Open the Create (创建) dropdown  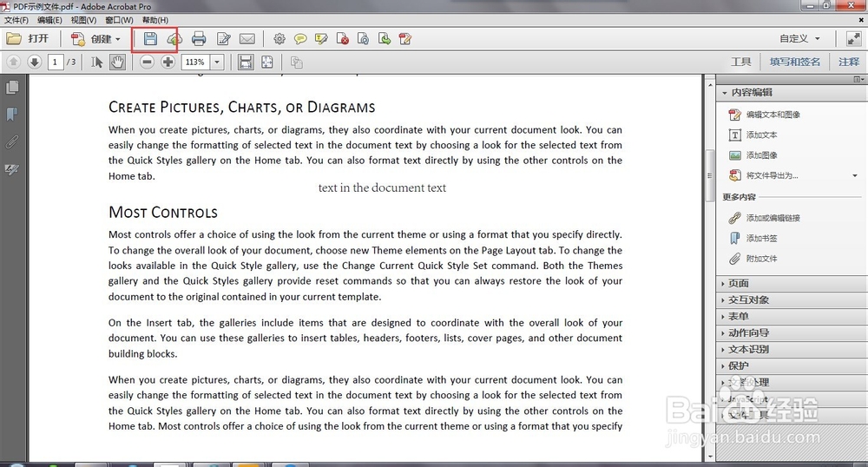(95, 39)
